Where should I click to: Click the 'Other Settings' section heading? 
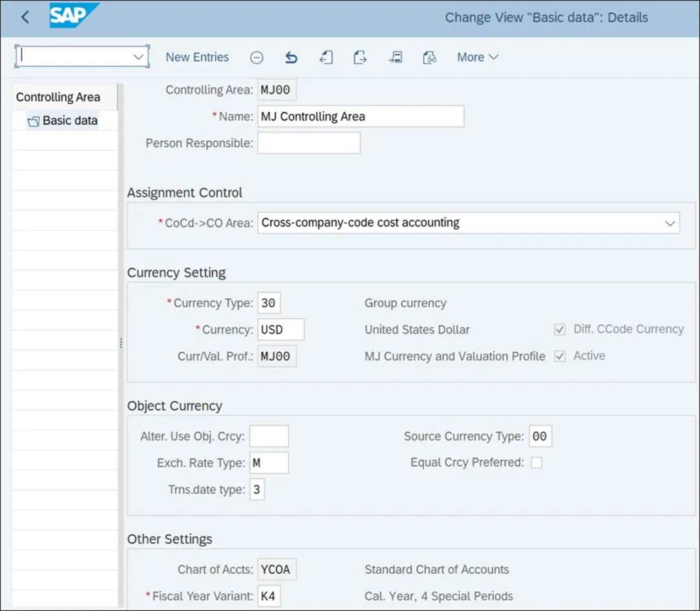pos(170,539)
